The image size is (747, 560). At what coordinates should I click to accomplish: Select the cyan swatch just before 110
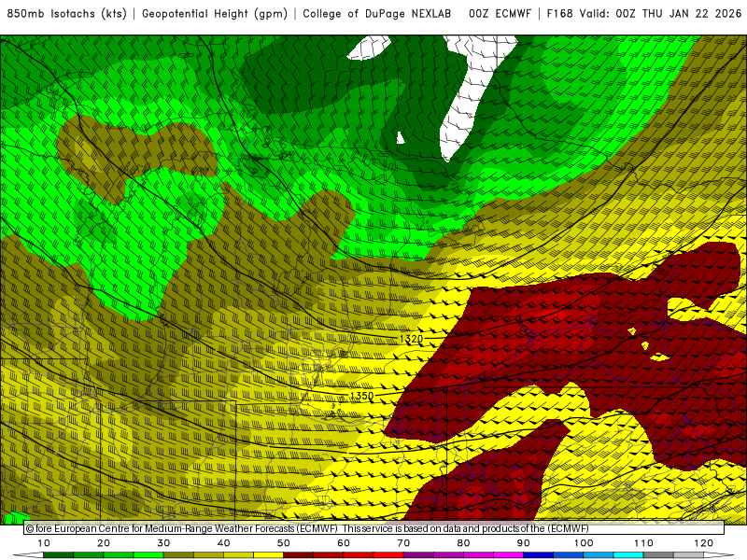coord(628,555)
